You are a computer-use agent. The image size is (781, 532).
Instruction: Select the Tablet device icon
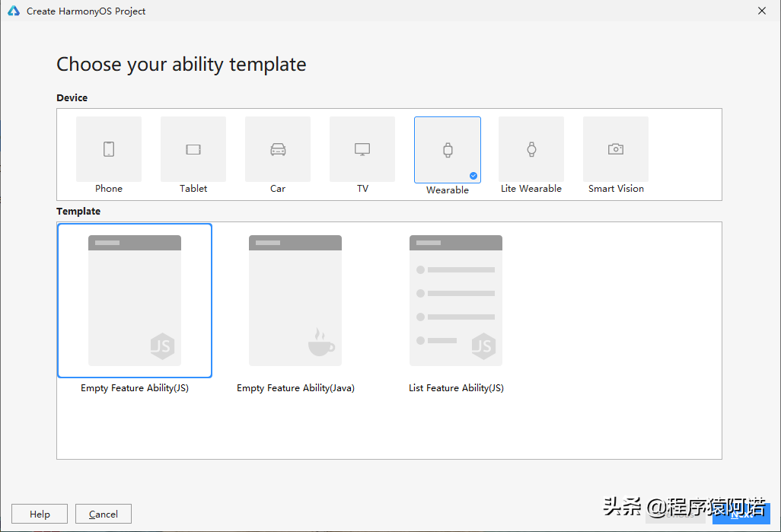[x=193, y=149]
